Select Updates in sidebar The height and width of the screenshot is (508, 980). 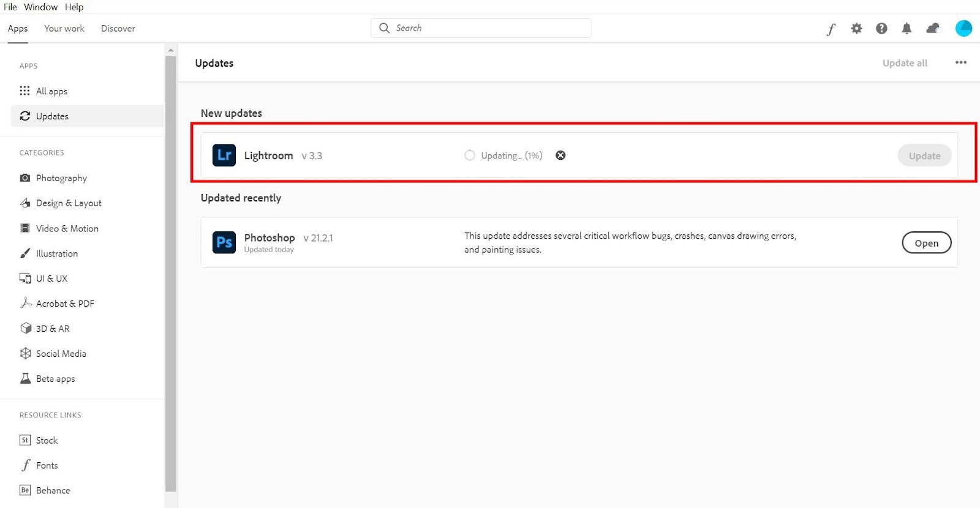point(88,116)
